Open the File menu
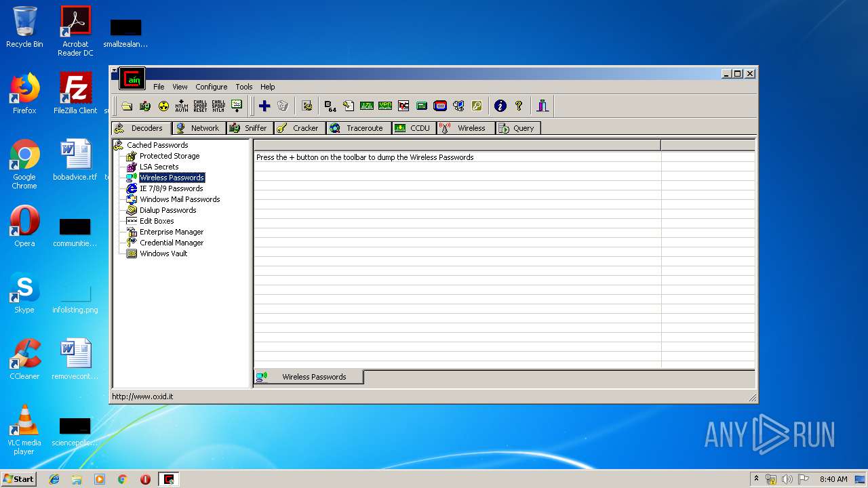Viewport: 868px width, 488px height. tap(159, 87)
